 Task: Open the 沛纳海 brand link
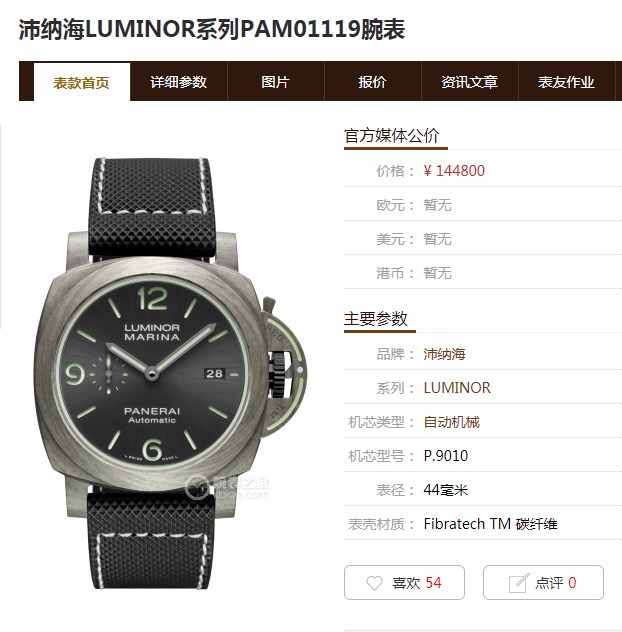(444, 354)
